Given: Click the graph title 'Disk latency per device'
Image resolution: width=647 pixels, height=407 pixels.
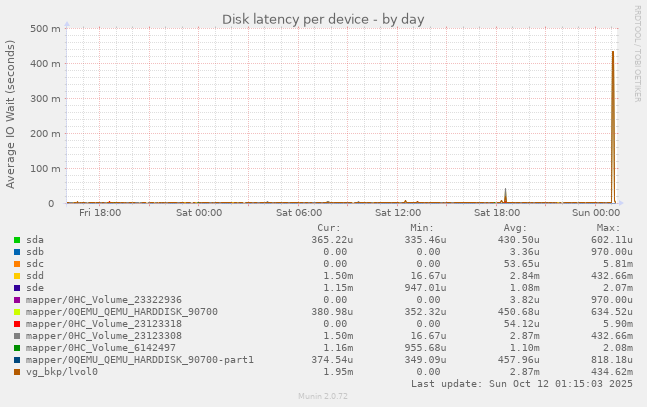Looking at the screenshot, I should click(323, 19).
